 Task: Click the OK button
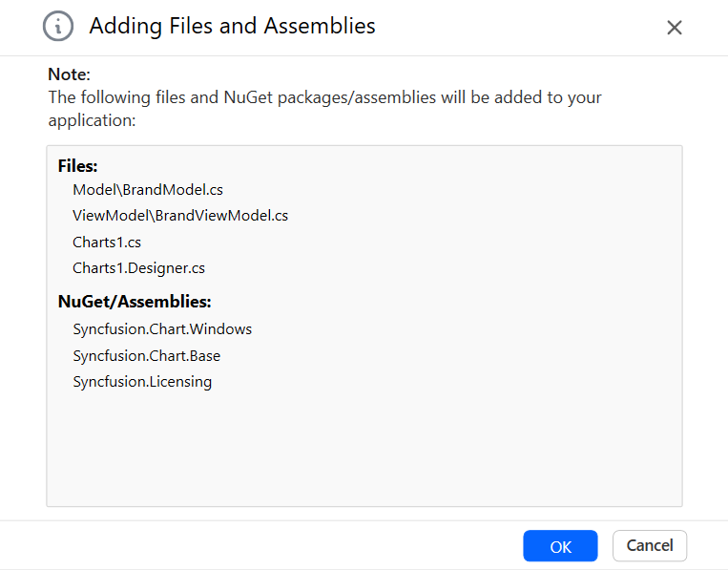[x=560, y=546]
